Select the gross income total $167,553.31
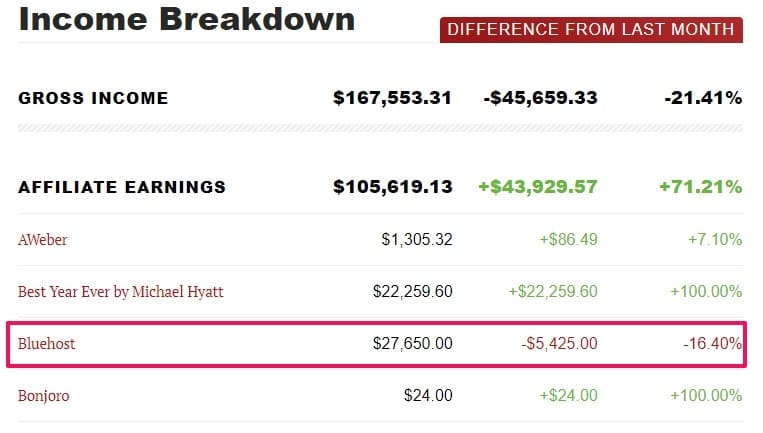The image size is (763, 433). [392, 98]
